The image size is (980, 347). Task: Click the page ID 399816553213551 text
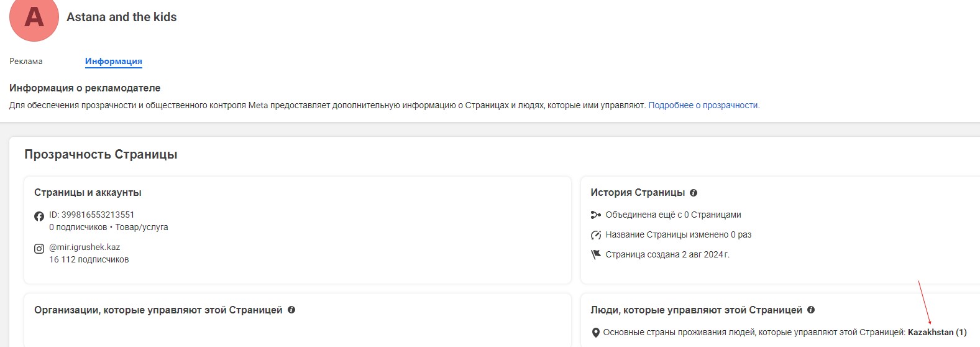coord(92,215)
